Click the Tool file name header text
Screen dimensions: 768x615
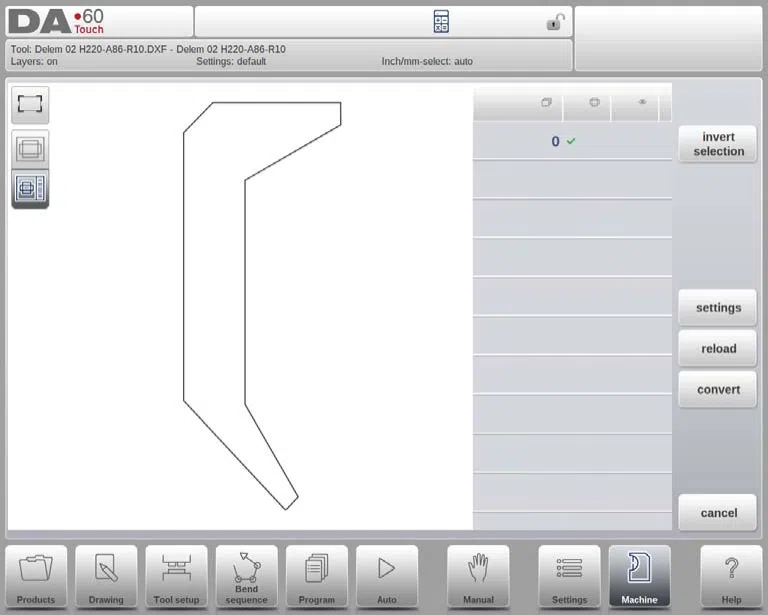pyautogui.click(x=148, y=49)
